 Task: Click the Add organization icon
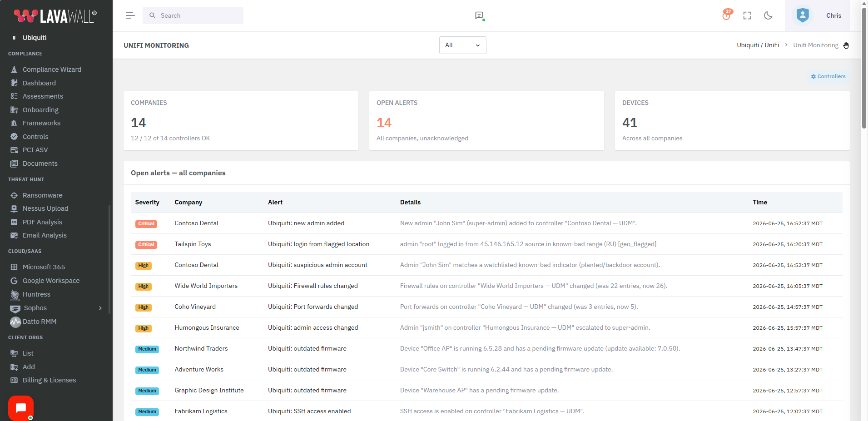[14, 367]
